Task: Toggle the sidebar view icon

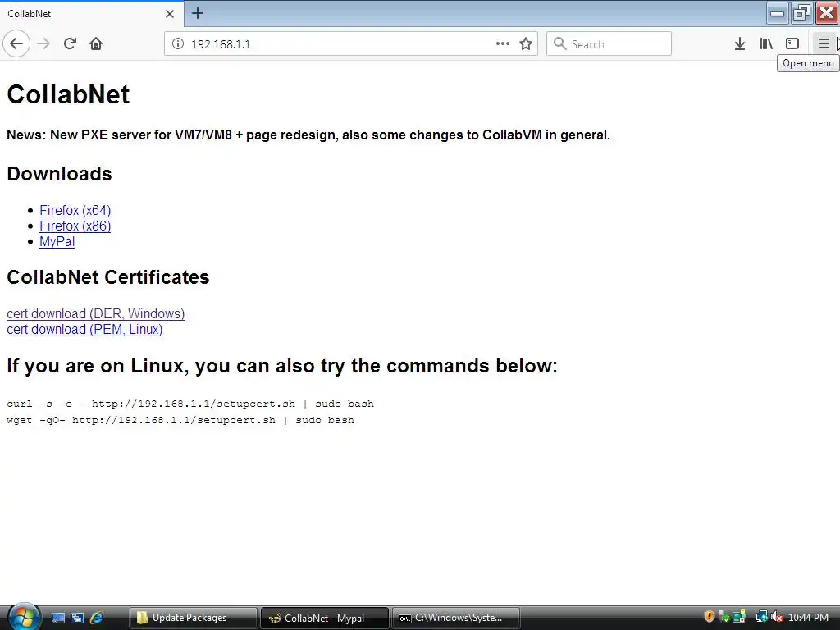Action: (792, 44)
